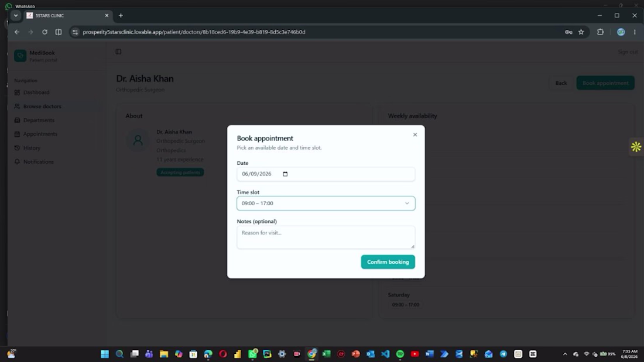Click the MediBook logo icon
This screenshot has height=362, width=644.
pos(20,56)
